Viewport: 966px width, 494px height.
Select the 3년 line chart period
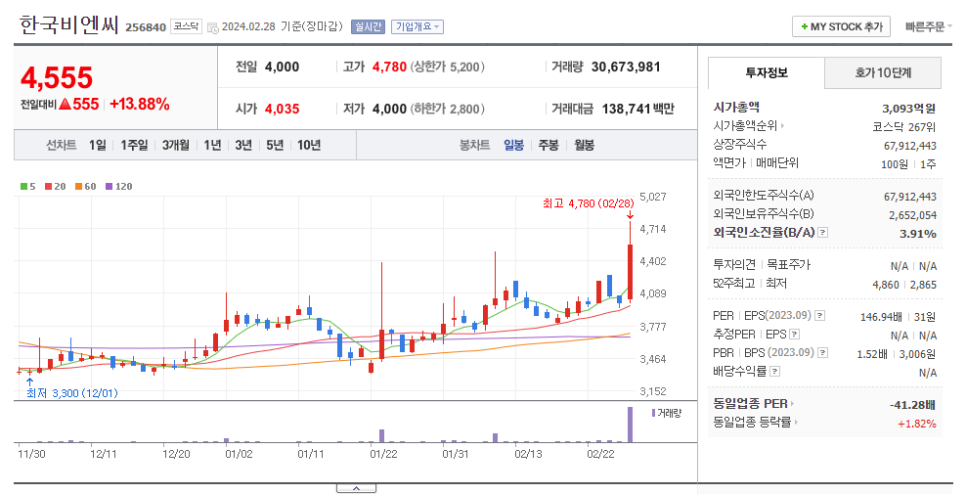pyautogui.click(x=243, y=145)
